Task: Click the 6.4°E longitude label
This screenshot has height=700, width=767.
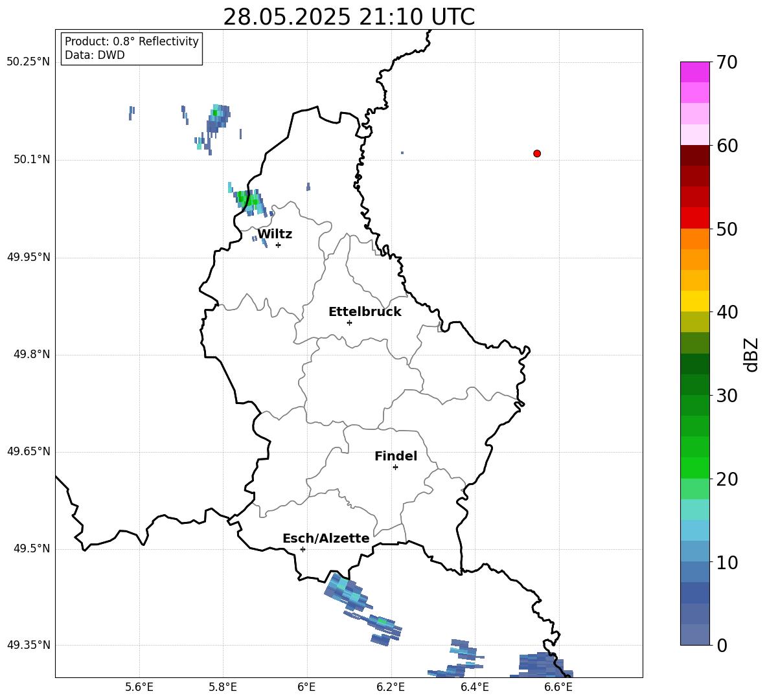Action: click(474, 687)
